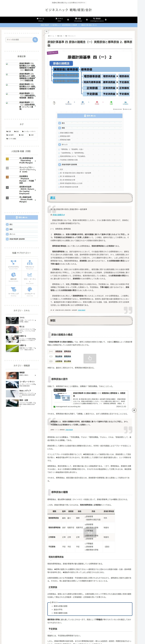This screenshot has height=644, width=145.
Task: Share article via LINE icon
Action: (x=111, y=103)
